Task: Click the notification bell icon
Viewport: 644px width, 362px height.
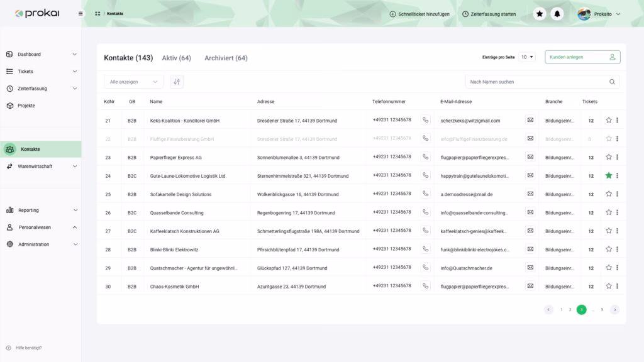Action: (x=557, y=14)
